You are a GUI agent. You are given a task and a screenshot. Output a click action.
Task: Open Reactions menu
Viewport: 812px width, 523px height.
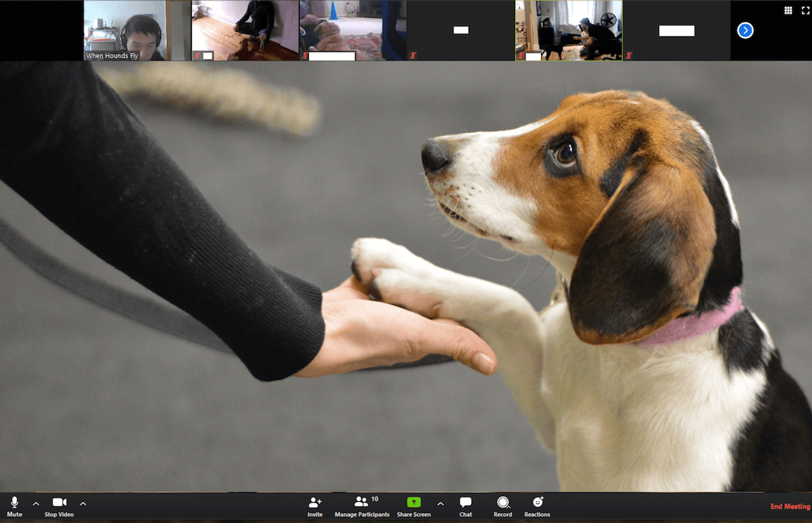(537, 506)
